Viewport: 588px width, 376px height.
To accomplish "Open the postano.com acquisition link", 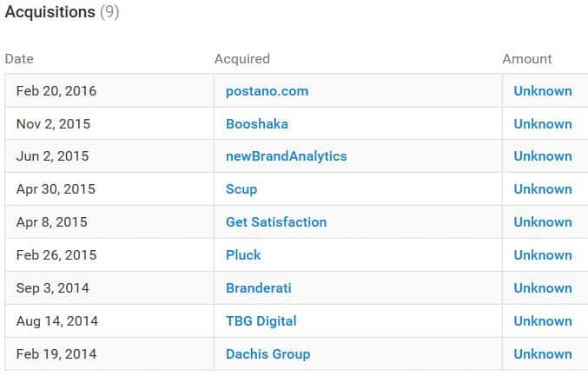I will pos(267,91).
